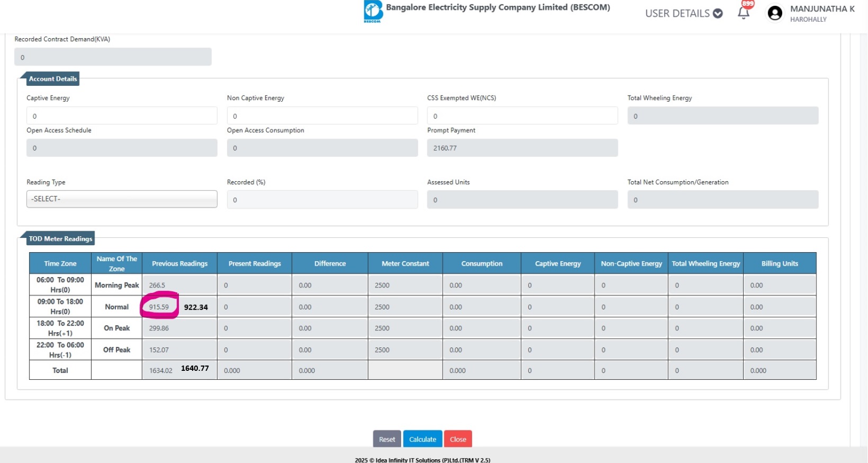Click Off Peak present readings cell

pos(254,350)
